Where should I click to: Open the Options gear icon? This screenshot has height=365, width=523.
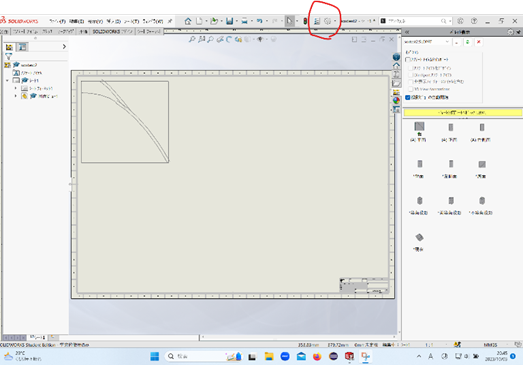328,21
